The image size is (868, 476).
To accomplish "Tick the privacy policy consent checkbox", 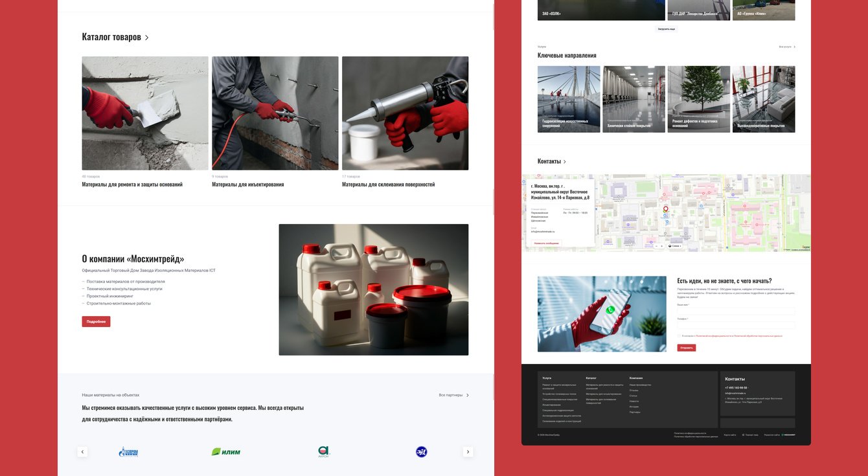I will tap(679, 335).
